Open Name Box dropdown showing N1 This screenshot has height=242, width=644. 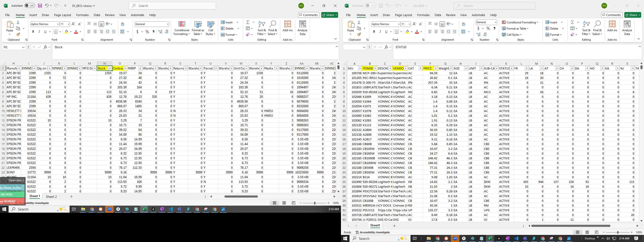pos(23,47)
